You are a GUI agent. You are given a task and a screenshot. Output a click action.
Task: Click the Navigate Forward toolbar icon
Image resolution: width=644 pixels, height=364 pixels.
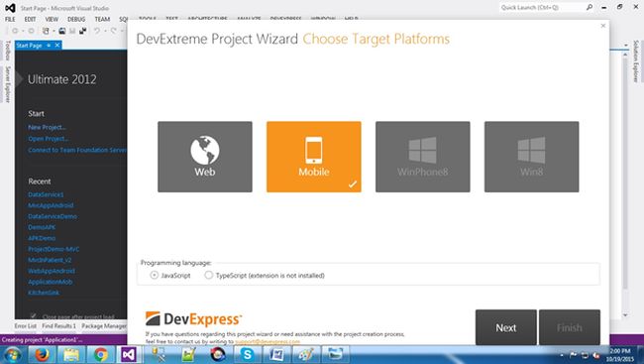pos(31,31)
